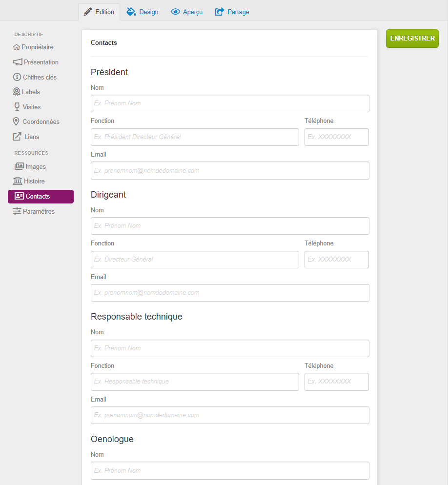Click the Coordonnées map pin icon
The height and width of the screenshot is (485, 448).
tap(16, 121)
